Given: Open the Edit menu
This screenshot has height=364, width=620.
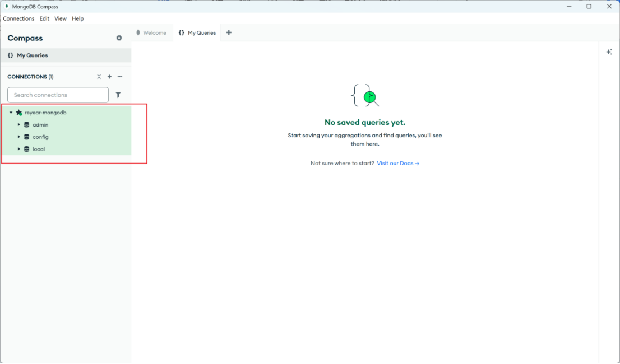Looking at the screenshot, I should [x=44, y=18].
